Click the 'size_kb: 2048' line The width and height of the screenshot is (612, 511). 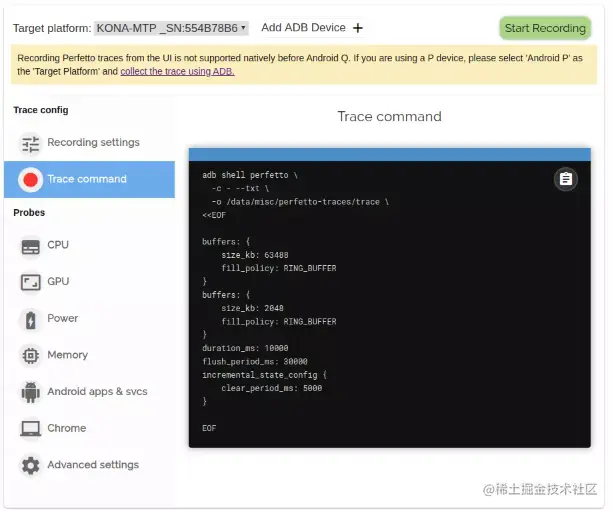coord(253,308)
